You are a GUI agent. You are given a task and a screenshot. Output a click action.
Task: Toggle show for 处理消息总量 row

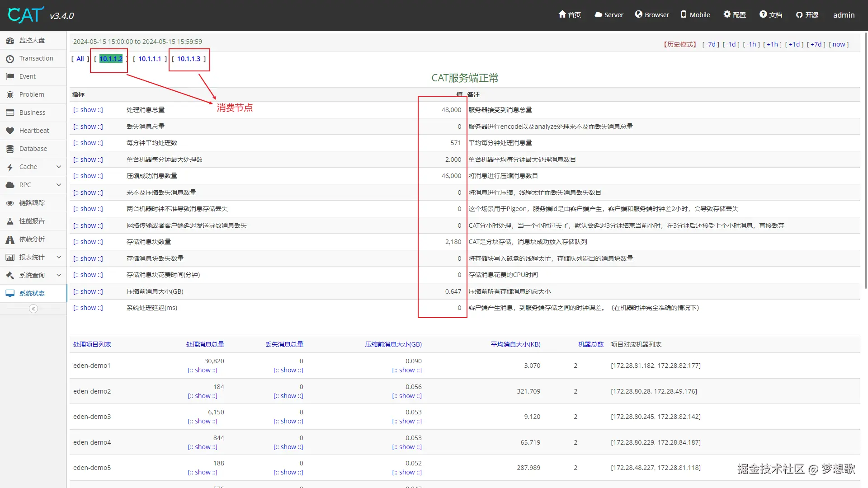(88, 110)
